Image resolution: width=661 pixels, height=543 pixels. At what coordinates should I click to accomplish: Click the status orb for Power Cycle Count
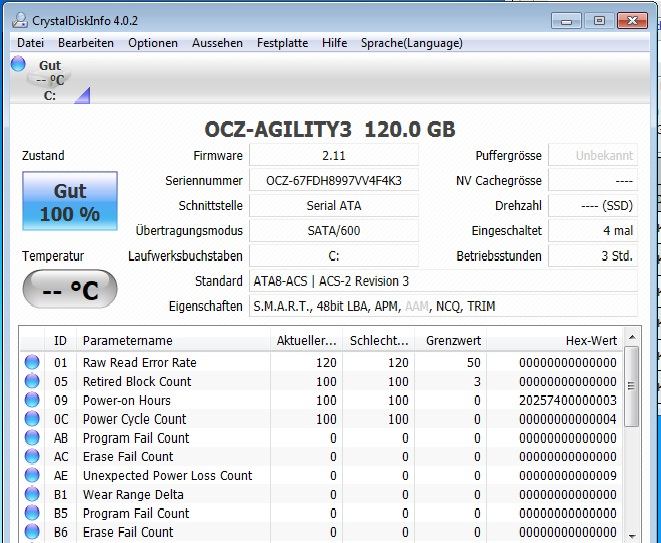pos(32,419)
